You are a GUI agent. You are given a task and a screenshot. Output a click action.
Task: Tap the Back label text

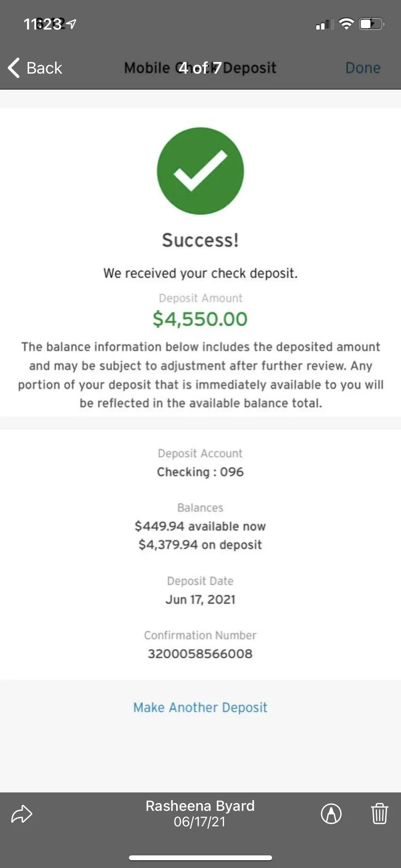[x=44, y=68]
